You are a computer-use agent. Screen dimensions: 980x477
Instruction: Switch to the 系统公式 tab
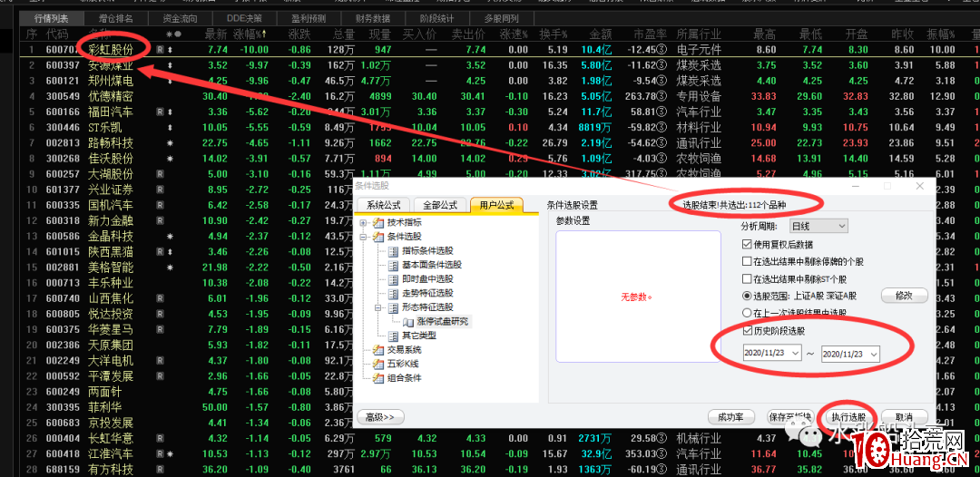click(x=384, y=205)
